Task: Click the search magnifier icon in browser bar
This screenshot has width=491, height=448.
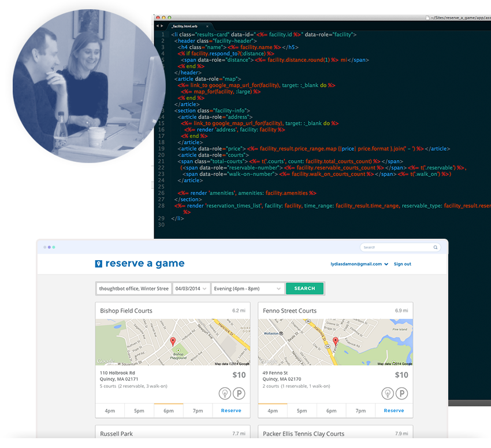Action: 436,247
